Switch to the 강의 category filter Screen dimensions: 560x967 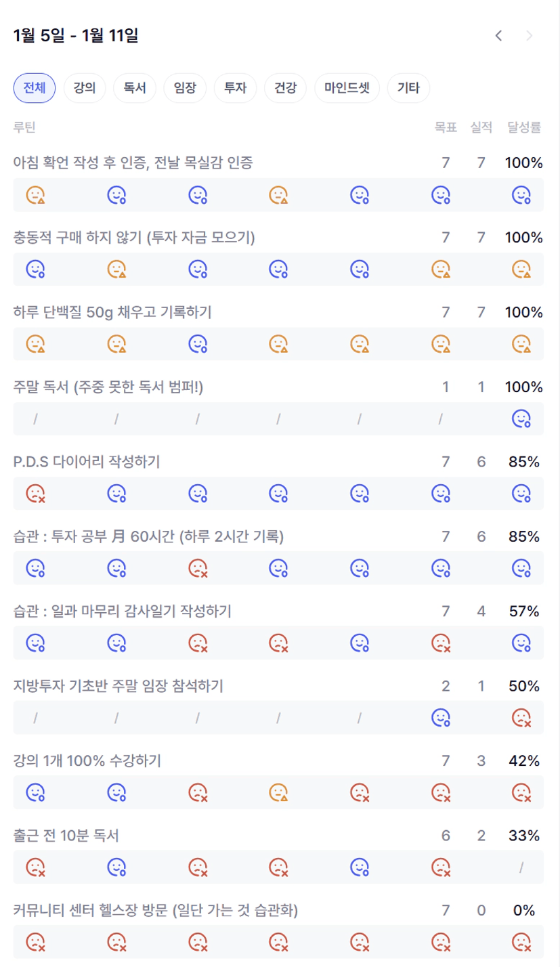(85, 88)
